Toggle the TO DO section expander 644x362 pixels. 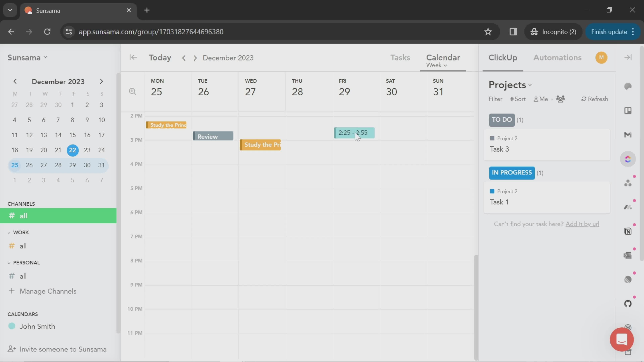pos(502,119)
